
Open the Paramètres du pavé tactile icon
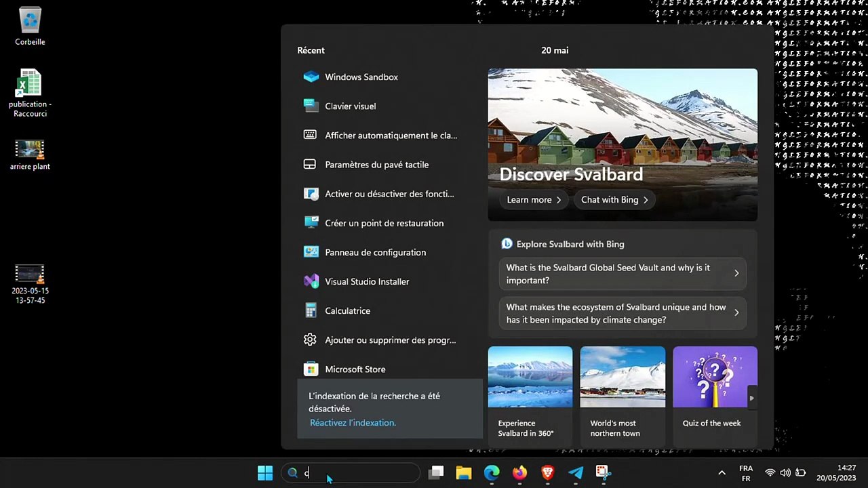(x=311, y=164)
